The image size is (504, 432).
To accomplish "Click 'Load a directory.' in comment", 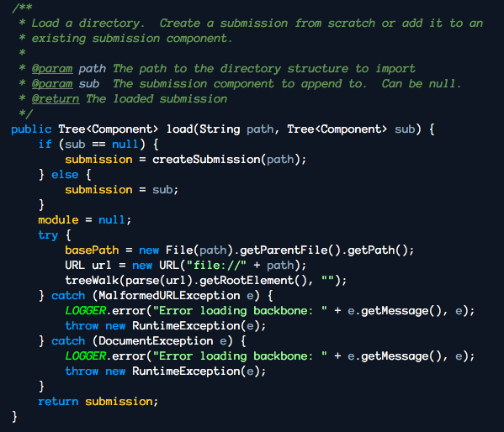I will [88, 24].
